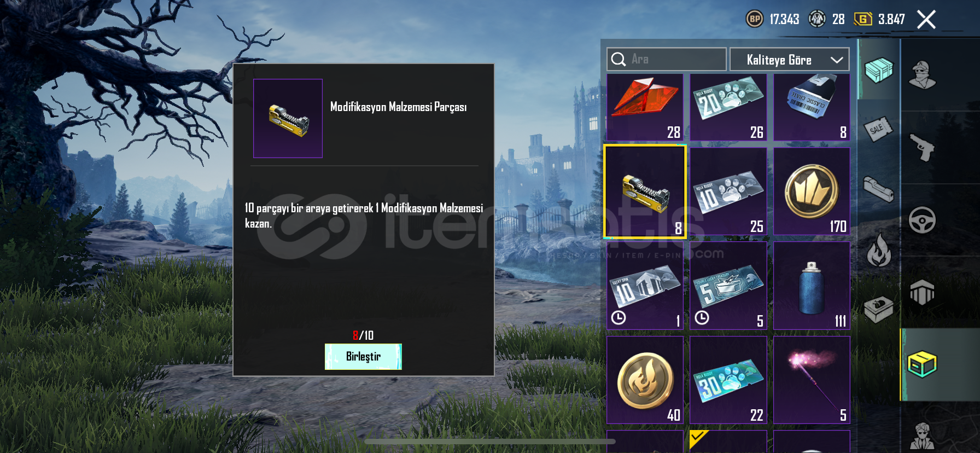Select the pistol weapons category icon
Image resolution: width=980 pixels, height=453 pixels.
tap(922, 147)
